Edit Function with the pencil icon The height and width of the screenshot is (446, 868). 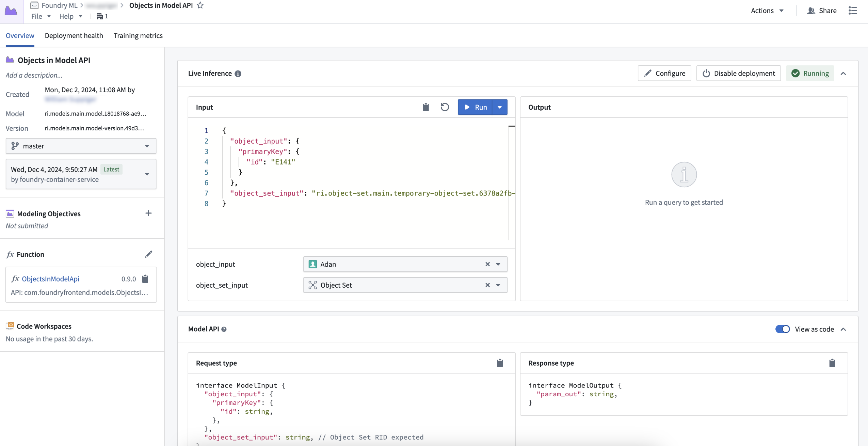click(148, 254)
